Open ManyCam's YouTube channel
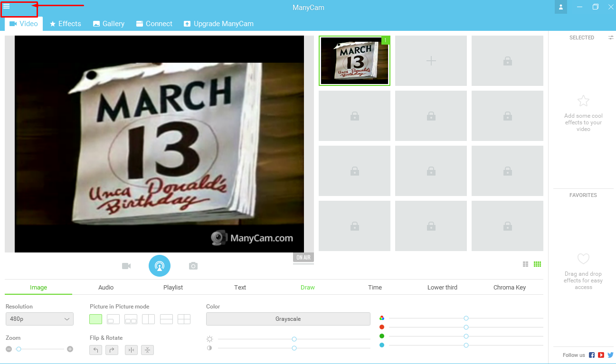 pyautogui.click(x=601, y=355)
